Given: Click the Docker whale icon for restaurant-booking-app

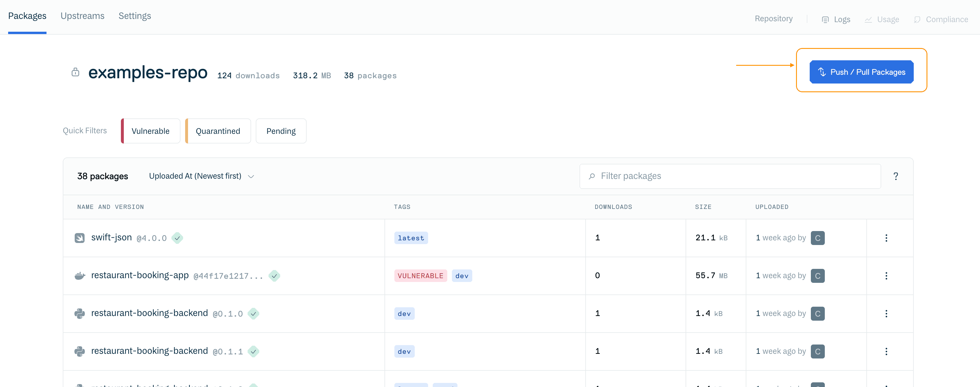Looking at the screenshot, I should (80, 275).
